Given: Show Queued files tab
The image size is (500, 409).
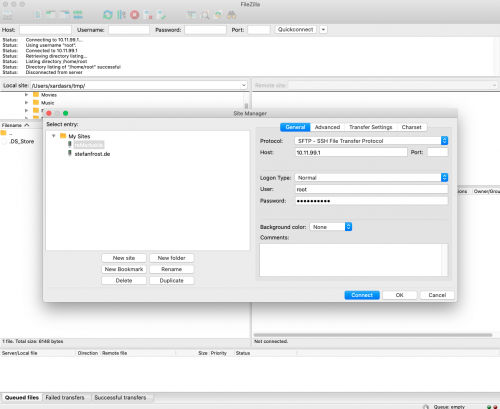Looking at the screenshot, I should click(x=22, y=397).
